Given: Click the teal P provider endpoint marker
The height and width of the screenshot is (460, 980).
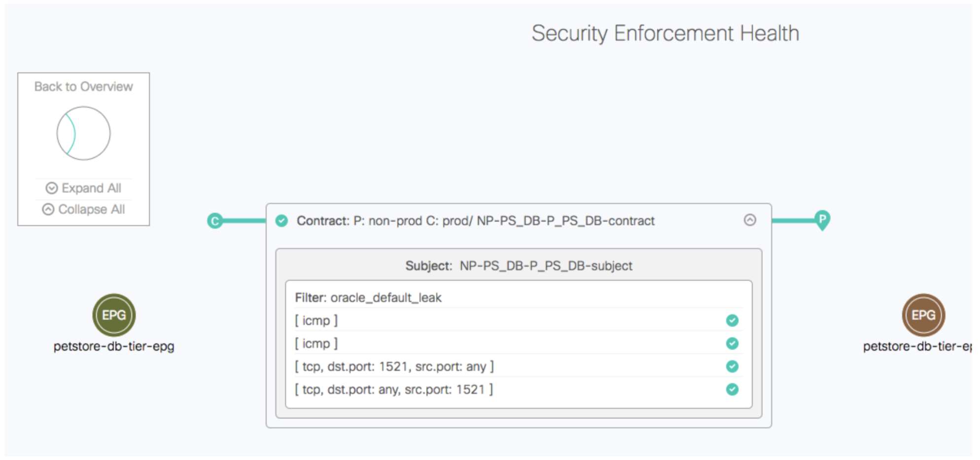Looking at the screenshot, I should [822, 219].
